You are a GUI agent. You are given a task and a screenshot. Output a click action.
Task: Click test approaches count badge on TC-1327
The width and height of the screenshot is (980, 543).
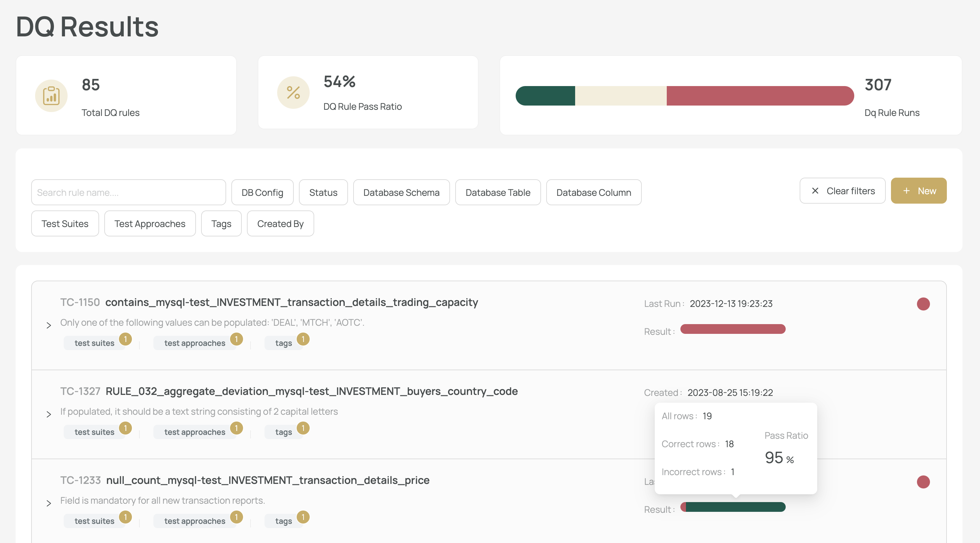click(237, 428)
